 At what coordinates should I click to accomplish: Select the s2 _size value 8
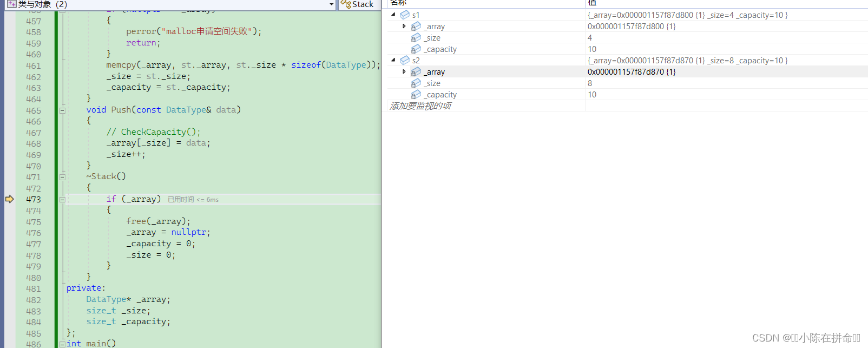(x=590, y=83)
